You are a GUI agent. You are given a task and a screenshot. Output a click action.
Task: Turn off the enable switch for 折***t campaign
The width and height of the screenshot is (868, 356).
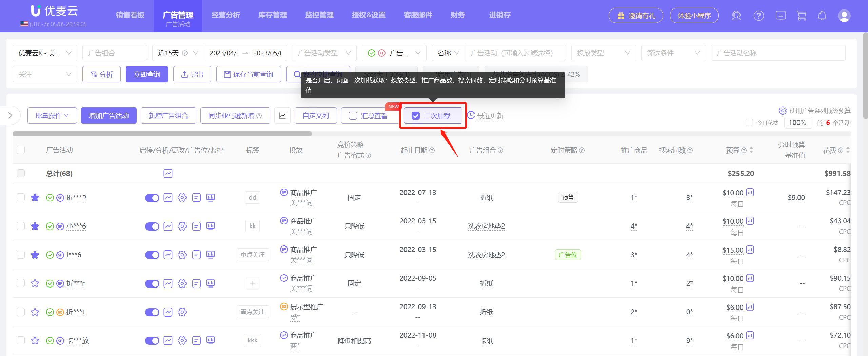152,312
